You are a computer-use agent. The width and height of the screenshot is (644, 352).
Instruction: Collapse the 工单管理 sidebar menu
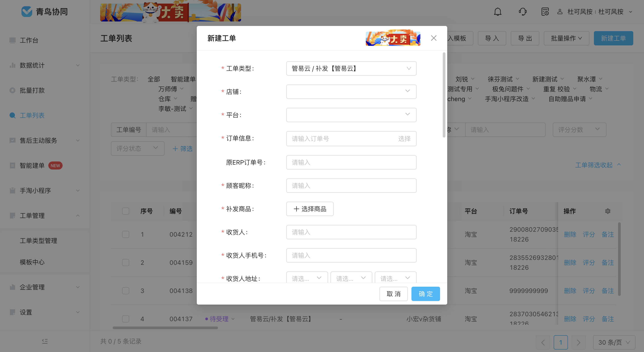click(78, 216)
